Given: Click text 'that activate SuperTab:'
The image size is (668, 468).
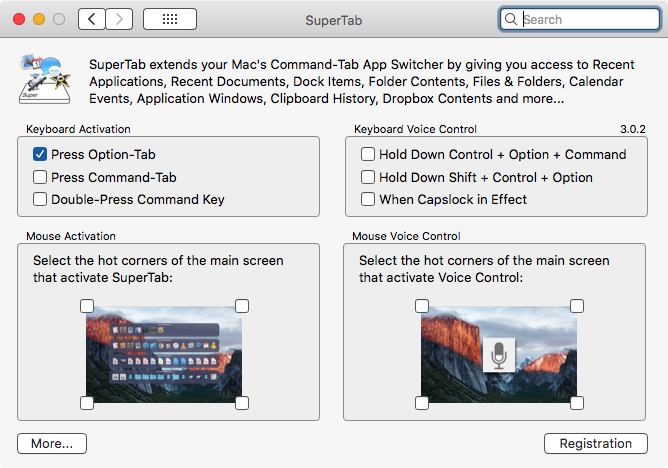Looking at the screenshot, I should (103, 278).
